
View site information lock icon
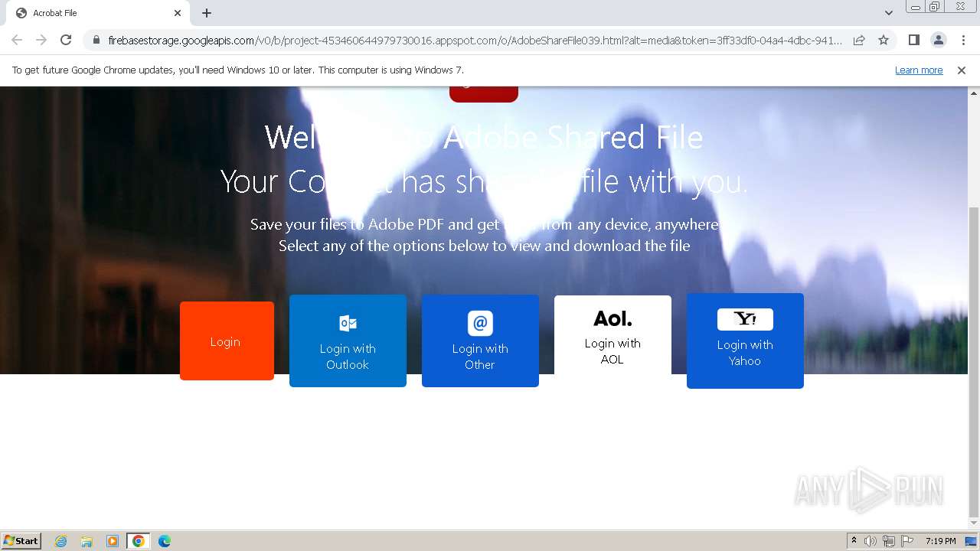(x=96, y=40)
